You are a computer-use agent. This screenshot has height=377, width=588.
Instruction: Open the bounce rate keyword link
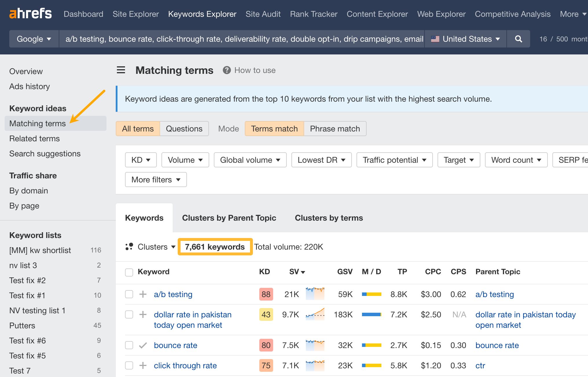point(175,345)
